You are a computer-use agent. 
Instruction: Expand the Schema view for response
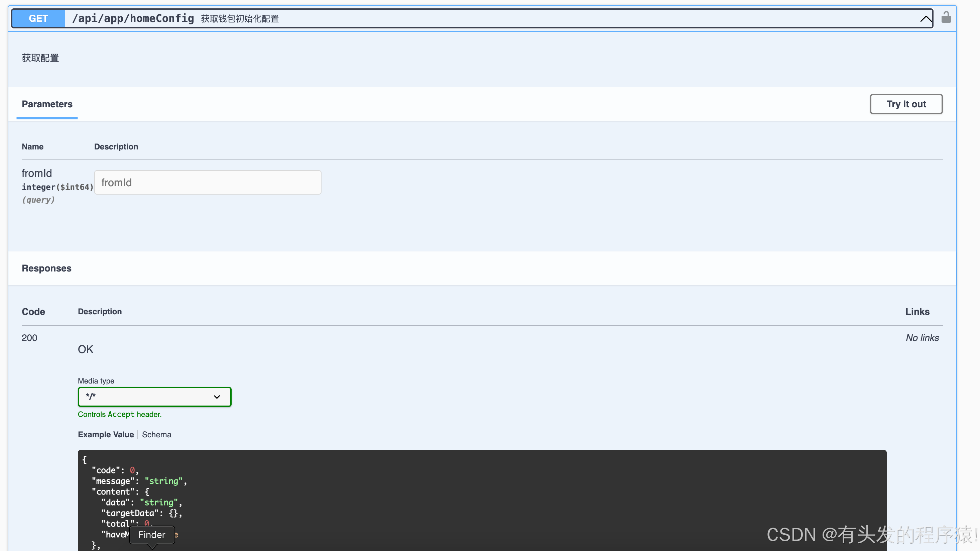[x=156, y=434]
